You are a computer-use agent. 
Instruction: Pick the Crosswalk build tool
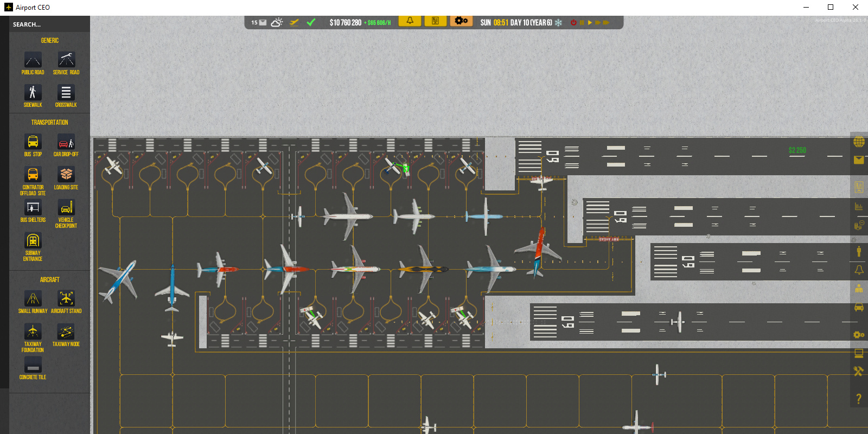point(66,93)
